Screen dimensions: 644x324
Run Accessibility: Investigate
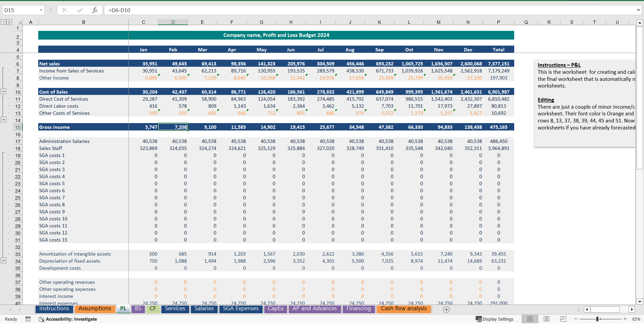coord(71,319)
